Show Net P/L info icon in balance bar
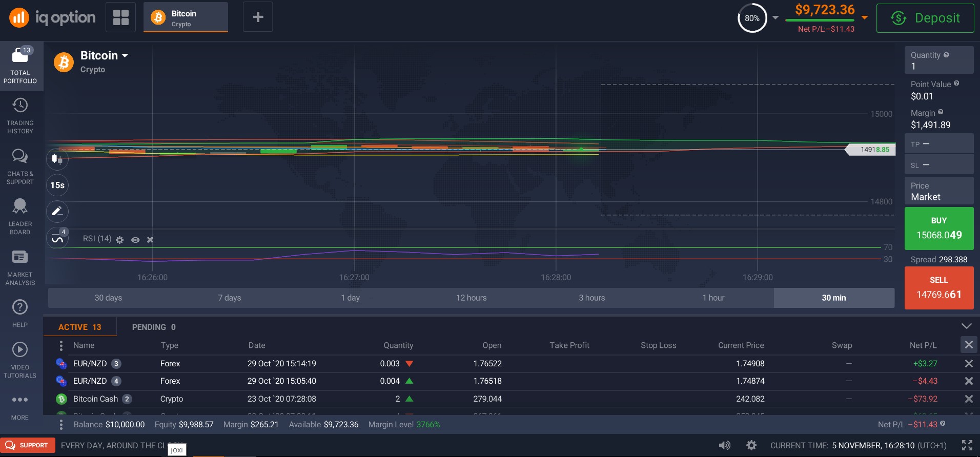 point(943,424)
